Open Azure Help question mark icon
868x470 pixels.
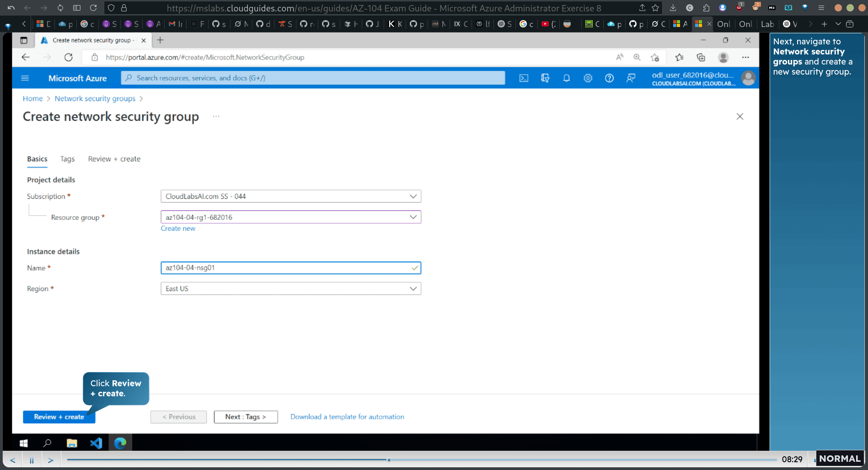click(x=609, y=78)
